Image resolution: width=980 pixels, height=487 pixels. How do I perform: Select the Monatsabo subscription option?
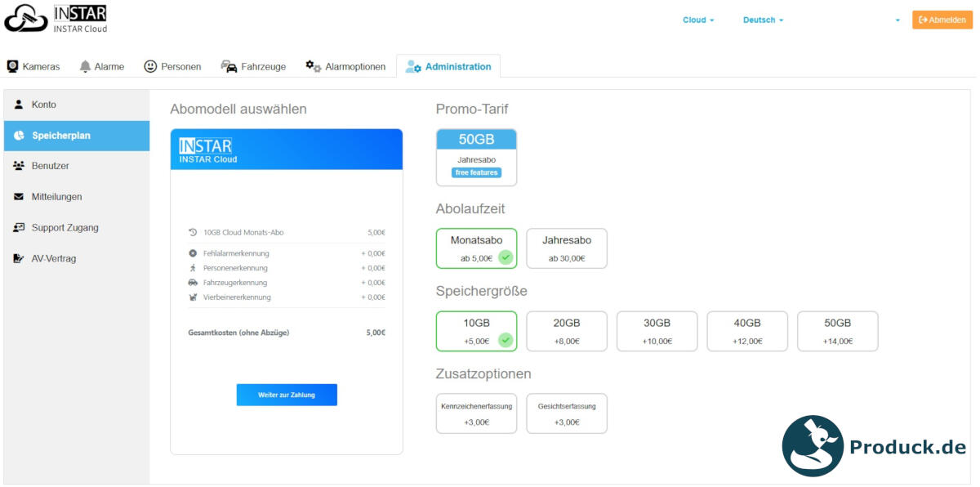pyautogui.click(x=476, y=248)
